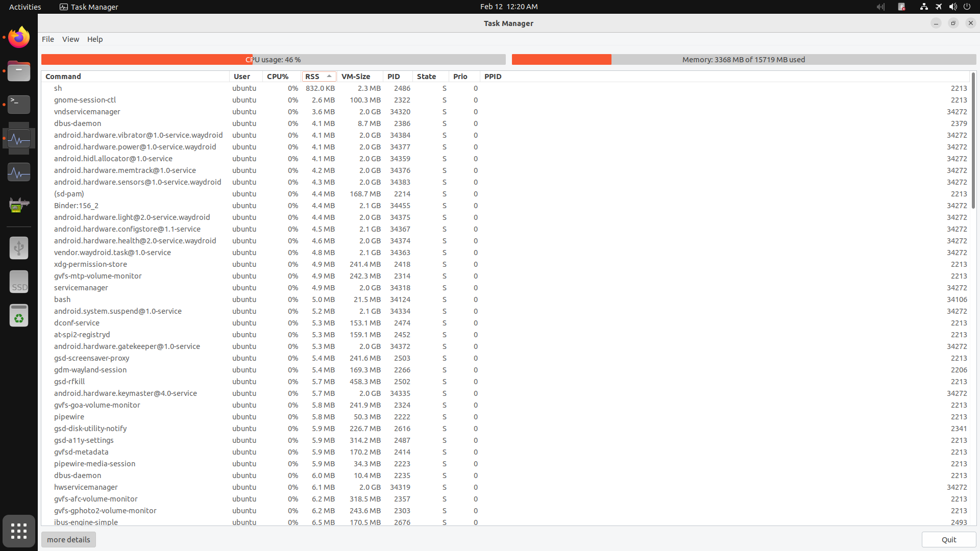The height and width of the screenshot is (551, 980).
Task: Click the wired network icon in the tray
Action: pyautogui.click(x=924, y=7)
